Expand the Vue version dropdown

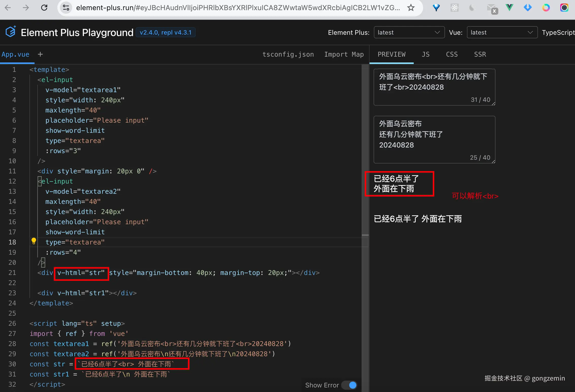tap(502, 32)
